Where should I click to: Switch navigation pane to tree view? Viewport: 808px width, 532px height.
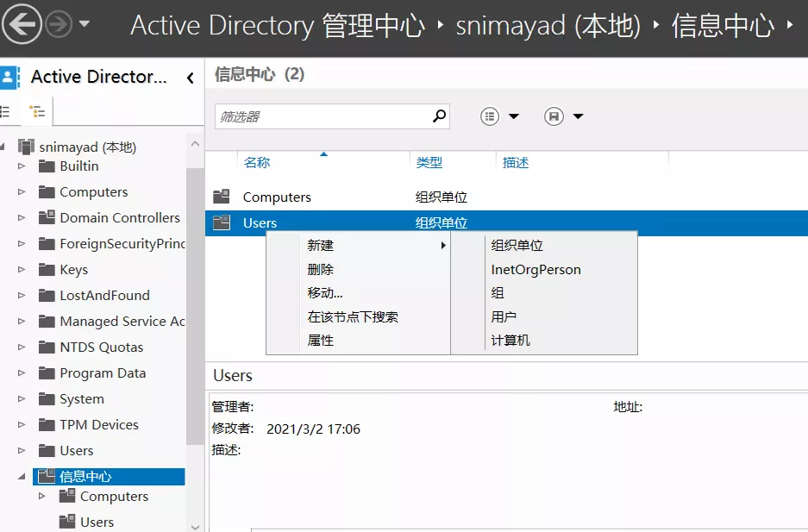36,111
